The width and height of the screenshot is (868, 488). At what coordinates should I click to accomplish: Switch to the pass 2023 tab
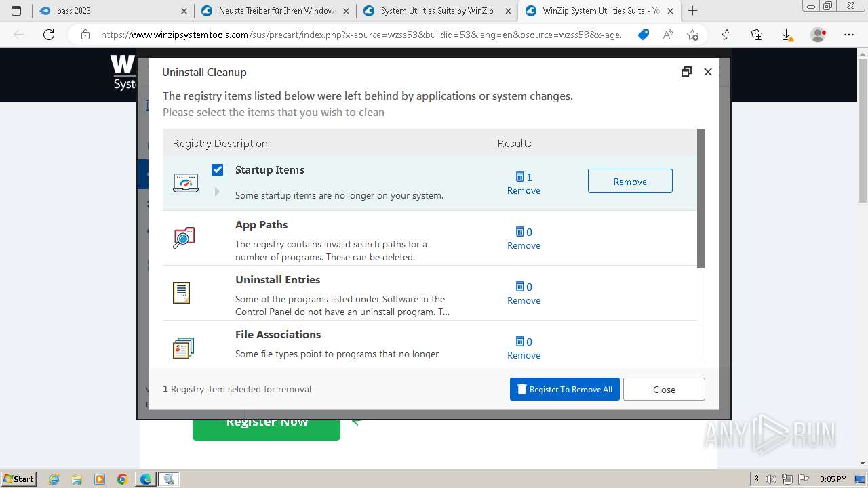(x=113, y=11)
